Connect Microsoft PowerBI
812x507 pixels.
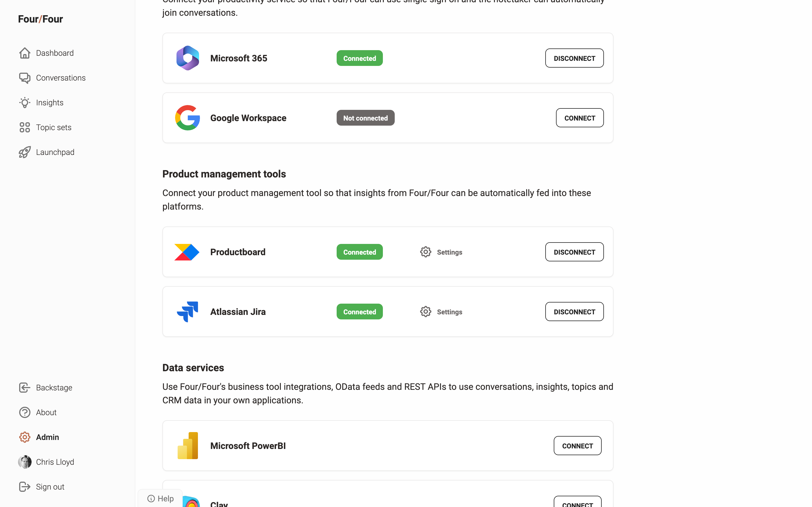coord(577,446)
